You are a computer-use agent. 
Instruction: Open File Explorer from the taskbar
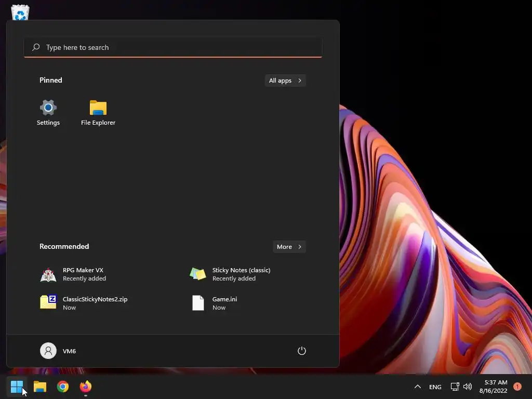click(x=40, y=387)
